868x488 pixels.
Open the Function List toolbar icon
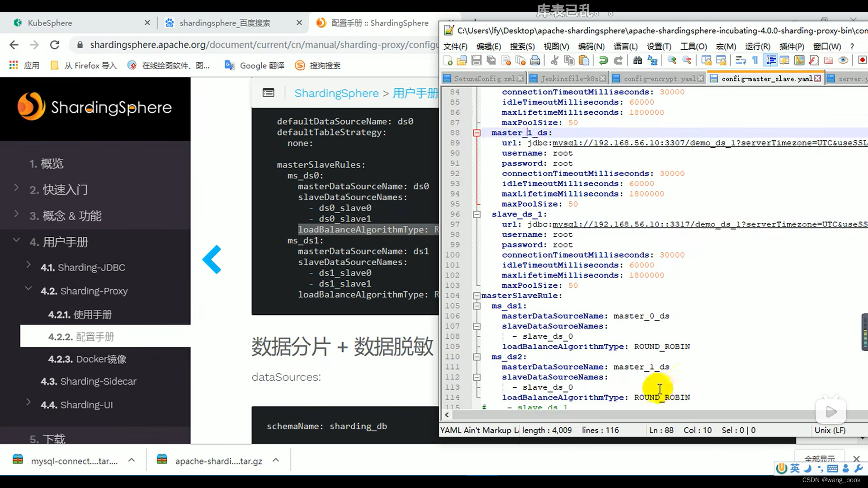(x=814, y=60)
